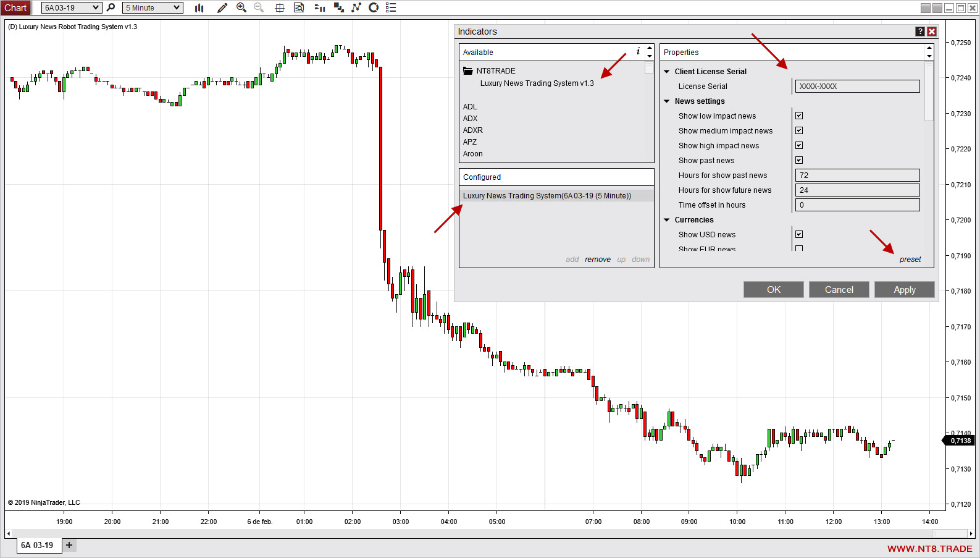Close the Indicators dialog
The width and height of the screenshot is (980, 558).
tap(932, 32)
